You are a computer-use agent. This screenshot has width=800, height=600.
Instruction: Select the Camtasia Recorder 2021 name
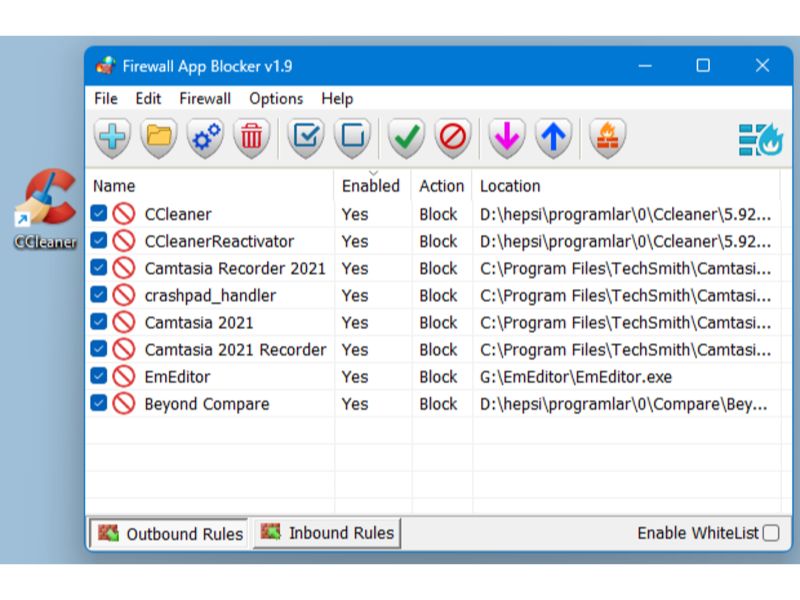(235, 268)
